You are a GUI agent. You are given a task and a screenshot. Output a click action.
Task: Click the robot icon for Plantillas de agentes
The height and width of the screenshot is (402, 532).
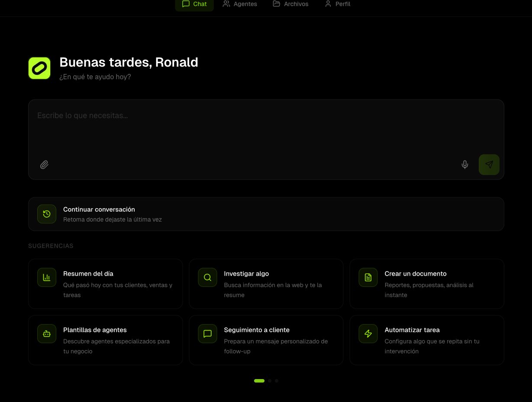point(47,334)
